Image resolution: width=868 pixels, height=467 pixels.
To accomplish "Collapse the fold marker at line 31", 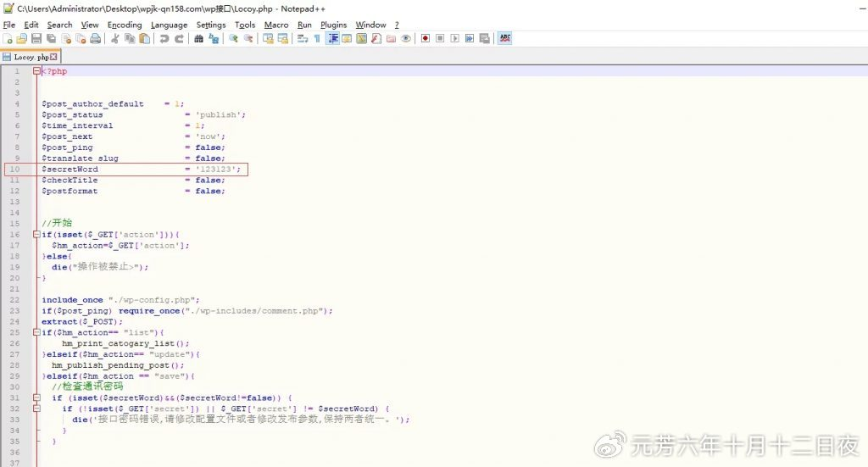I will coord(36,398).
